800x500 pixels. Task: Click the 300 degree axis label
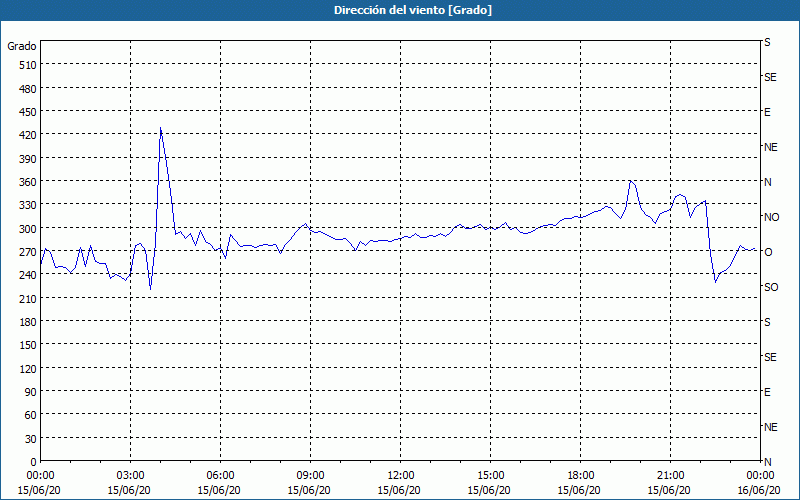pos(29,229)
